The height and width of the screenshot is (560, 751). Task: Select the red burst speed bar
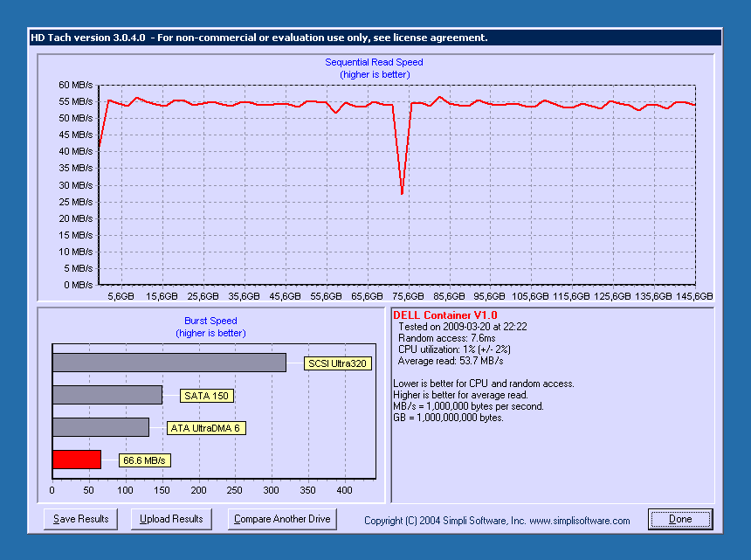77,460
